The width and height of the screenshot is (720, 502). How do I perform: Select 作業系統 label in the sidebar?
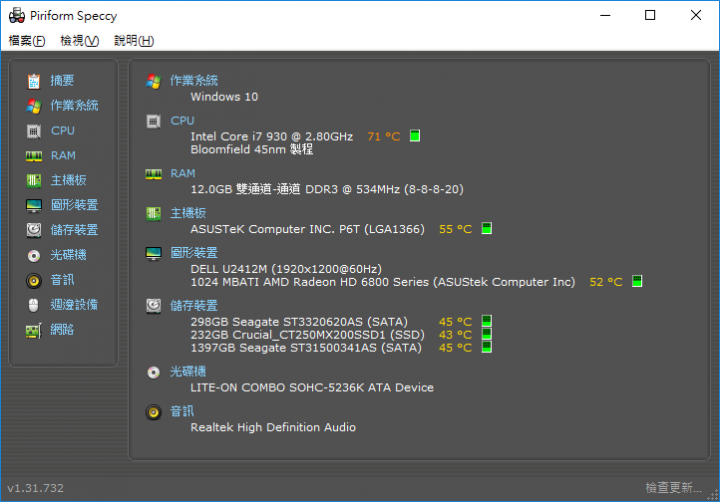pos(74,106)
